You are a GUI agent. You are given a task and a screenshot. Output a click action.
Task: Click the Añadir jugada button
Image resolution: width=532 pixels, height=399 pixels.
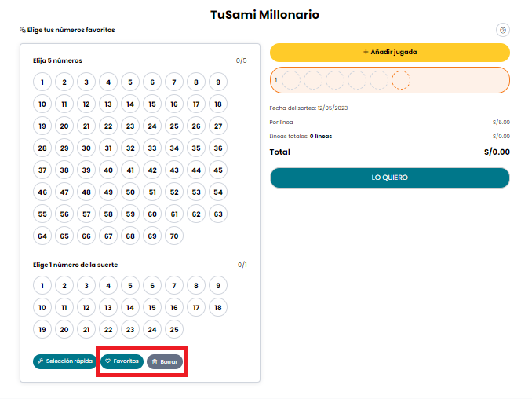(x=390, y=53)
